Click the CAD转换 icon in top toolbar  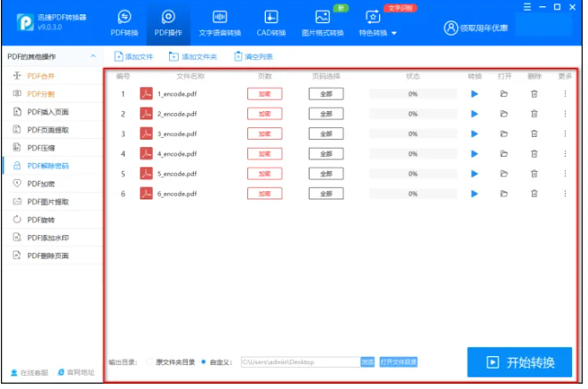pyautogui.click(x=272, y=24)
